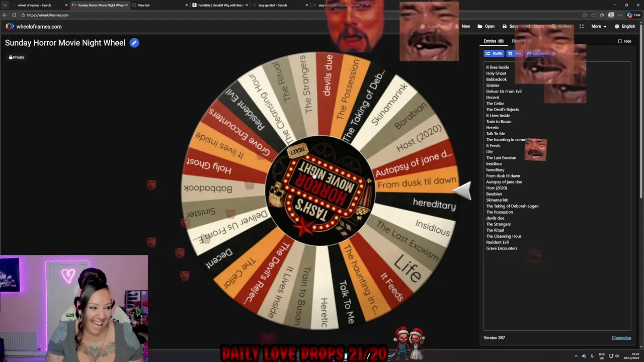Click 'The Cellar' entry in list
Screen dimensions: 644x362
tap(495, 104)
